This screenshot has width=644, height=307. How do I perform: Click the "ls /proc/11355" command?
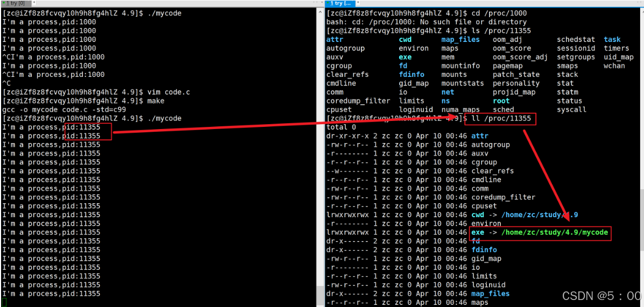[501, 31]
